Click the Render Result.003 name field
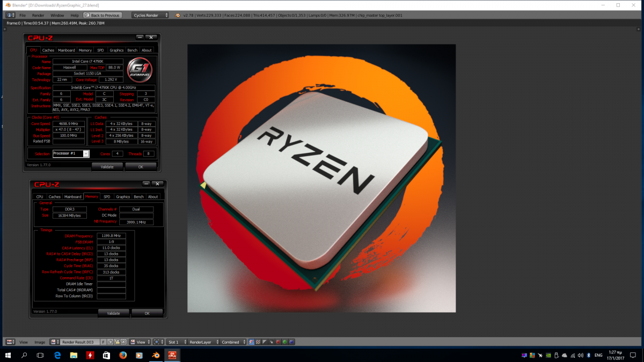The height and width of the screenshot is (362, 644). [80, 342]
